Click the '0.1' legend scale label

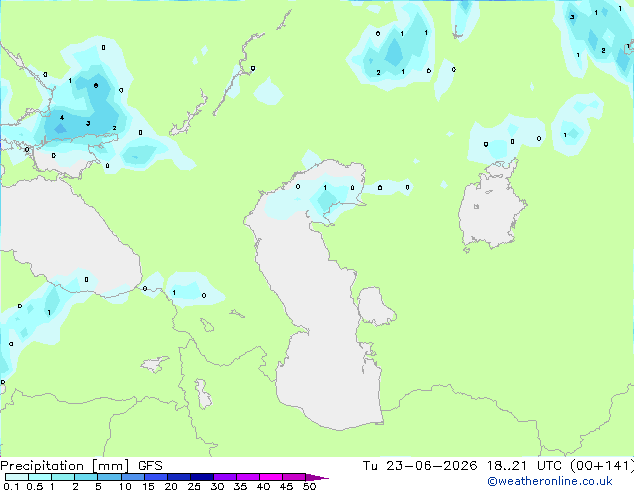pos(11,486)
